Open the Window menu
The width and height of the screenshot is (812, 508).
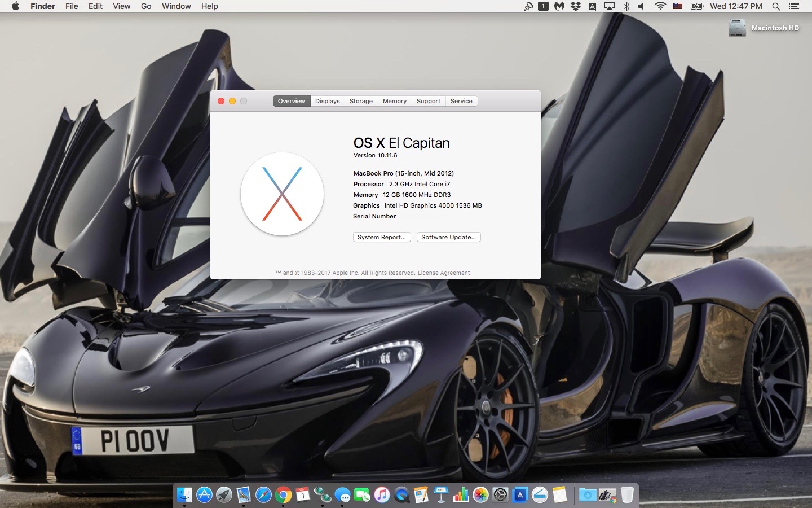pos(176,6)
